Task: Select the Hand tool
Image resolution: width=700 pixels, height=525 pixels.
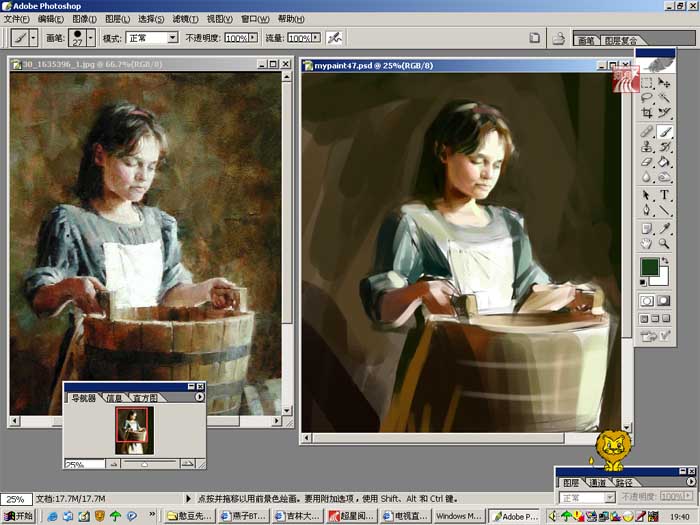Action: coord(647,244)
